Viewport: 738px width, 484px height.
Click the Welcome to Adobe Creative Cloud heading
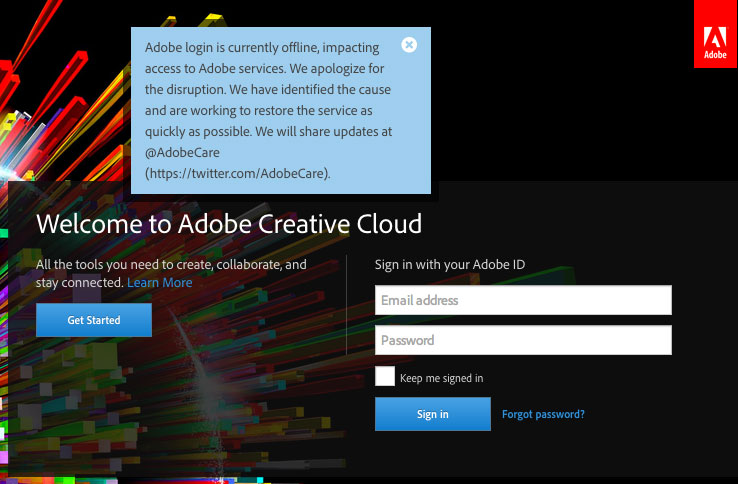229,224
